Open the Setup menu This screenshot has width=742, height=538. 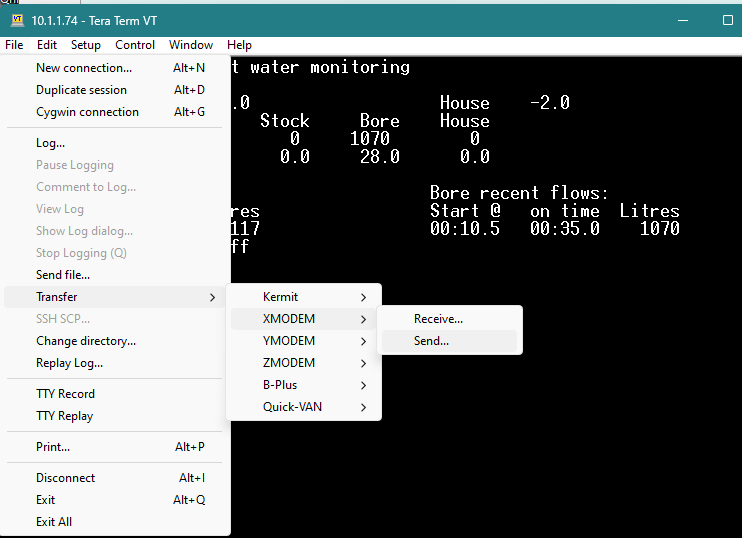[x=85, y=45]
